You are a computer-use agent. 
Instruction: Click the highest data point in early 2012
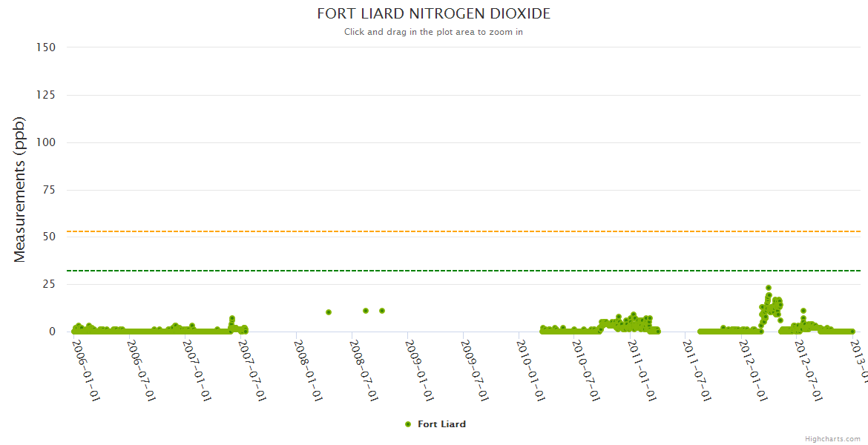(x=769, y=288)
